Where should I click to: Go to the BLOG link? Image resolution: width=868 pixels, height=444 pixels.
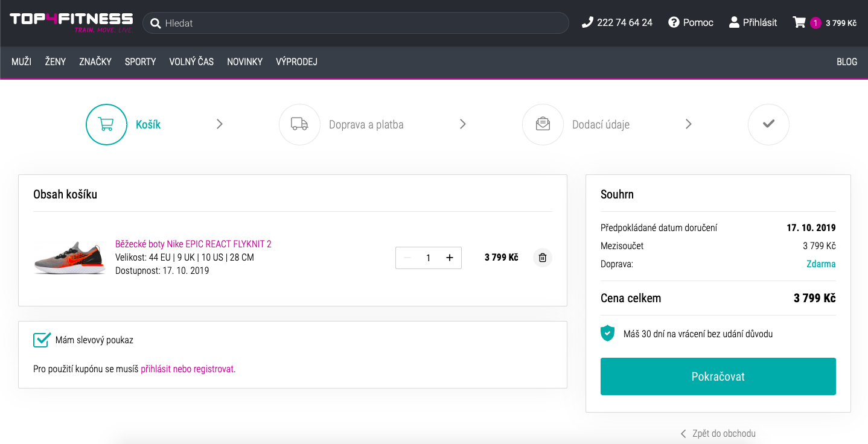click(847, 62)
